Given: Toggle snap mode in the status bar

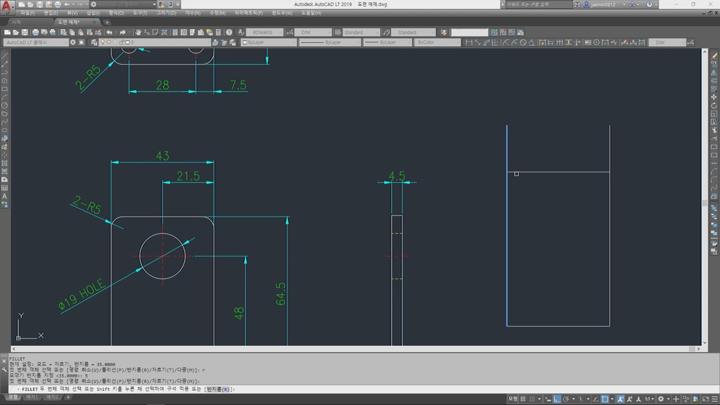Looking at the screenshot, I should click(532, 399).
